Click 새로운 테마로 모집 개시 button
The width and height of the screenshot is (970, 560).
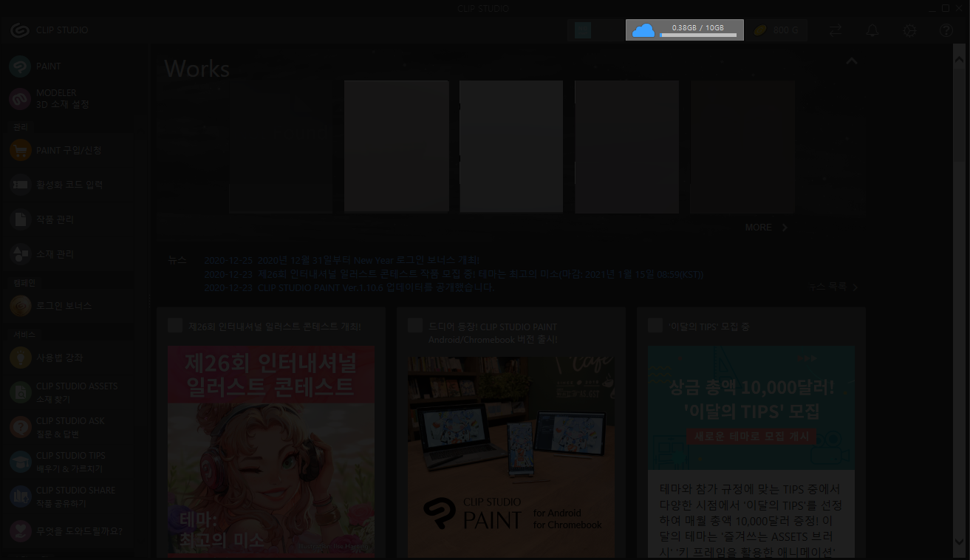[x=751, y=437]
